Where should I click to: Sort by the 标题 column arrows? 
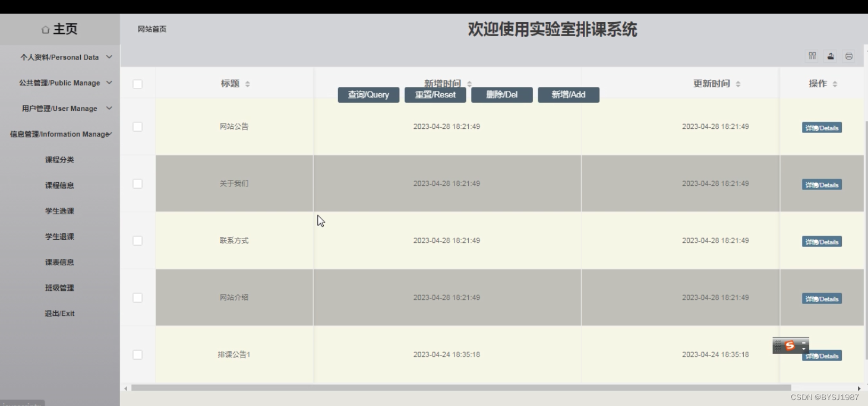[x=248, y=84]
